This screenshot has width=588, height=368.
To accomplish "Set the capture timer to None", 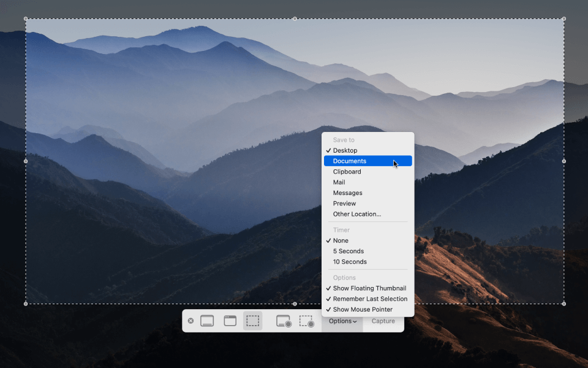I will point(341,240).
